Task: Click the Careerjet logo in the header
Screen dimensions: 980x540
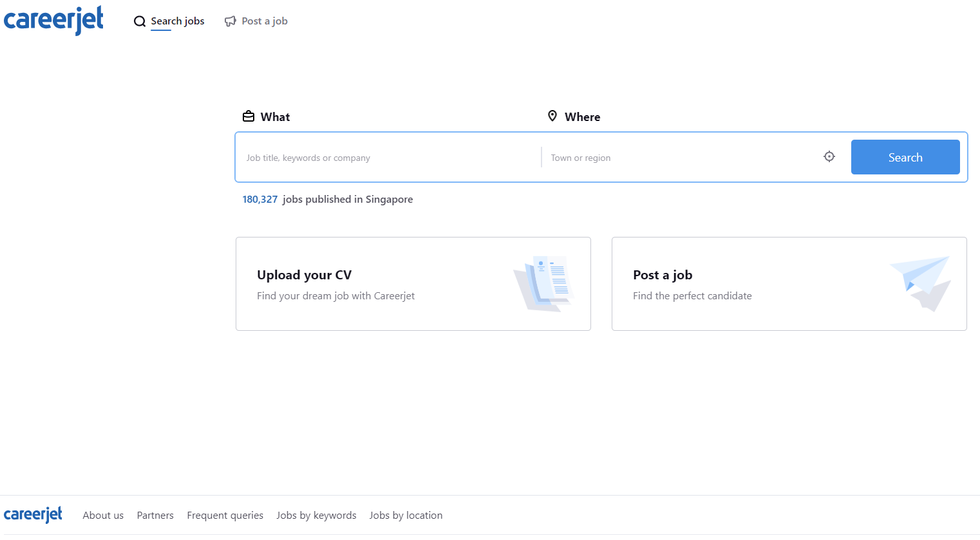Action: [53, 20]
